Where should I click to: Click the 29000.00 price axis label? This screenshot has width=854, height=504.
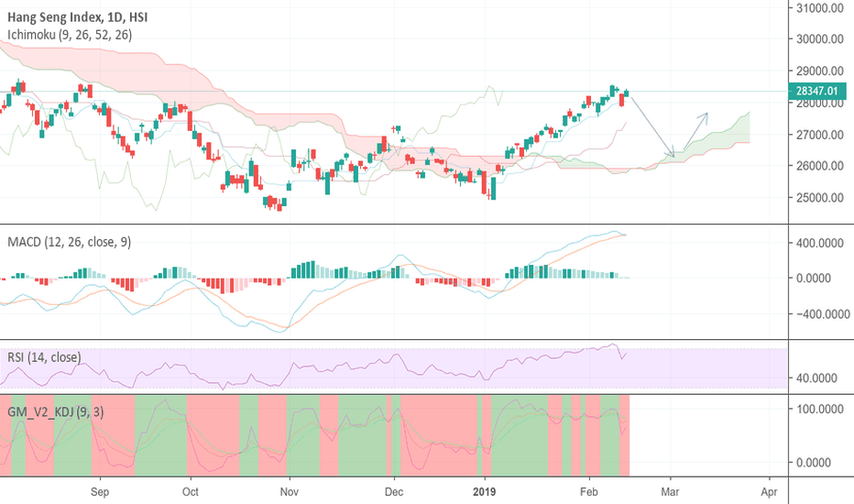820,71
